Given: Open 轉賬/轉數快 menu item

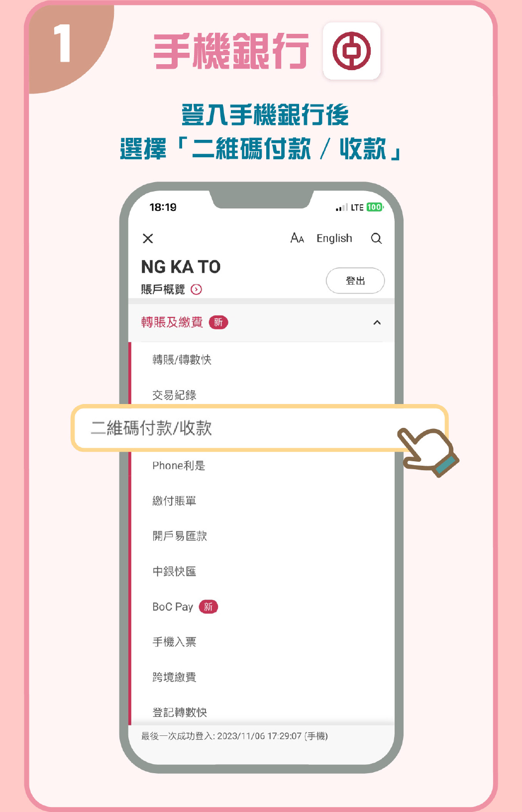Looking at the screenshot, I should pos(182,360).
